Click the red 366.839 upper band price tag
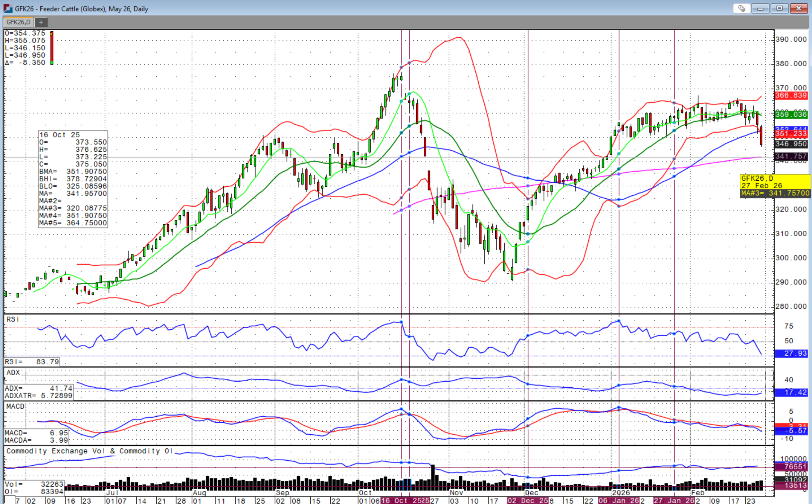 [x=791, y=95]
